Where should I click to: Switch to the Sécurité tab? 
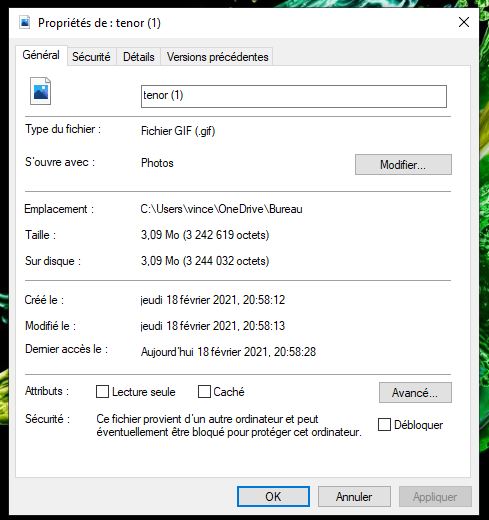(x=91, y=57)
